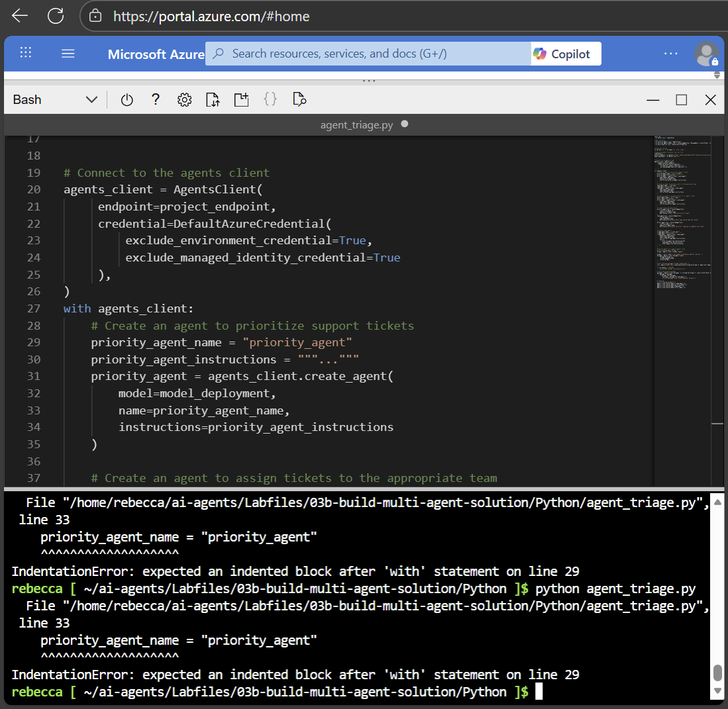Click the code minimap in the editor
This screenshot has width=728, height=709.
coord(682,212)
